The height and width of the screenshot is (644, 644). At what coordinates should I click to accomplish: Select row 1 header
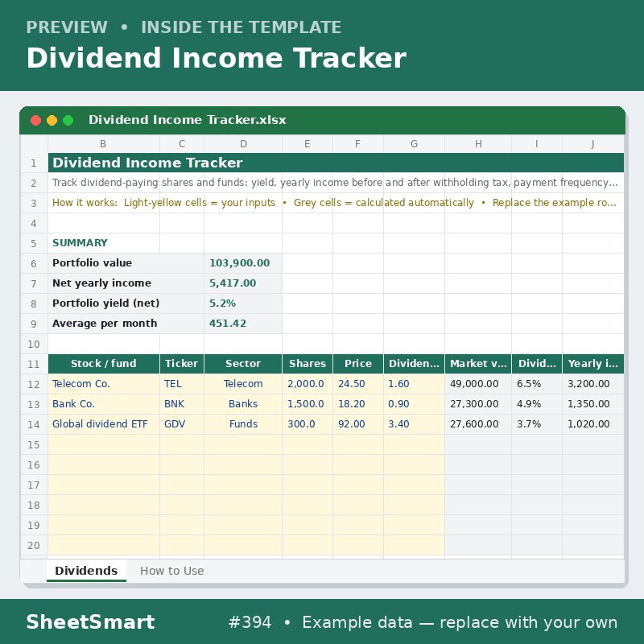(x=34, y=163)
